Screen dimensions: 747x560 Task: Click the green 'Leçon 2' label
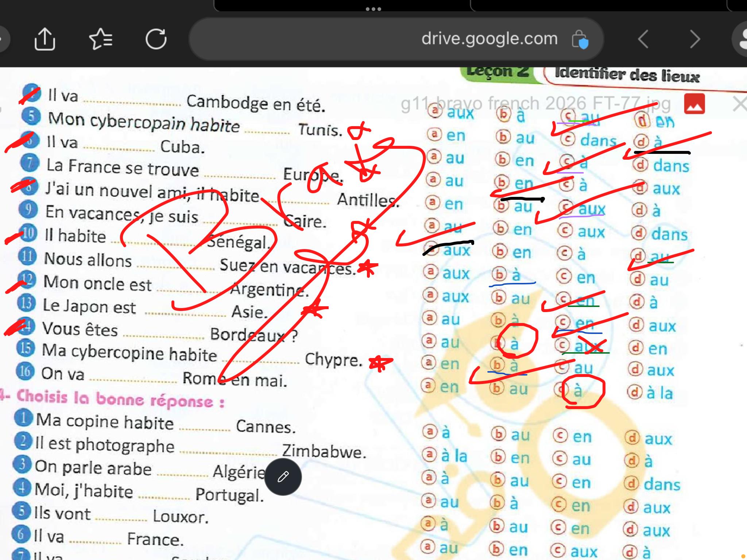tap(498, 72)
